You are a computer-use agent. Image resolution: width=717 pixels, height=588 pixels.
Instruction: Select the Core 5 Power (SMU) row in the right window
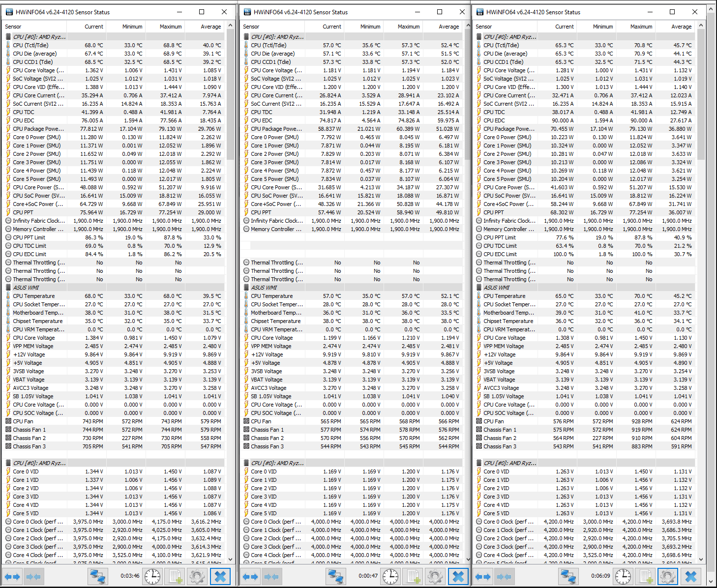(x=584, y=179)
